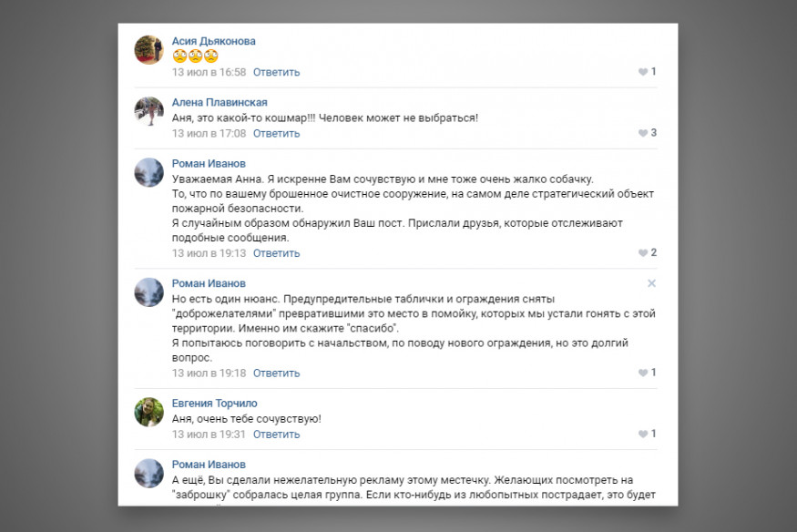Delete Роман Иванов's 19:18 comment with X
Image resolution: width=797 pixels, height=532 pixels.
[651, 283]
